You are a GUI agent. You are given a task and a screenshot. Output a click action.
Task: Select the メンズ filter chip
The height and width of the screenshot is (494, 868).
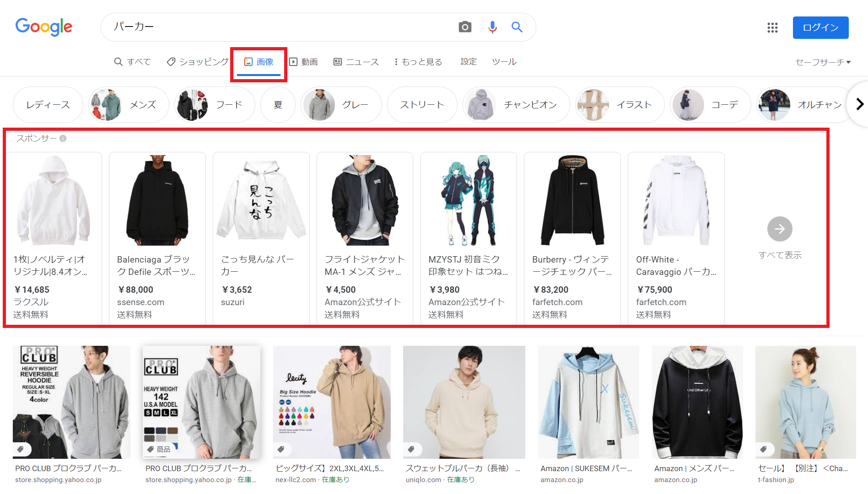point(129,105)
